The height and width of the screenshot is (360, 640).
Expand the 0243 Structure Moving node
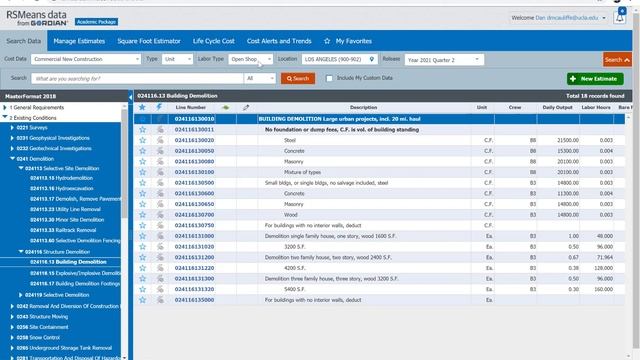12,317
